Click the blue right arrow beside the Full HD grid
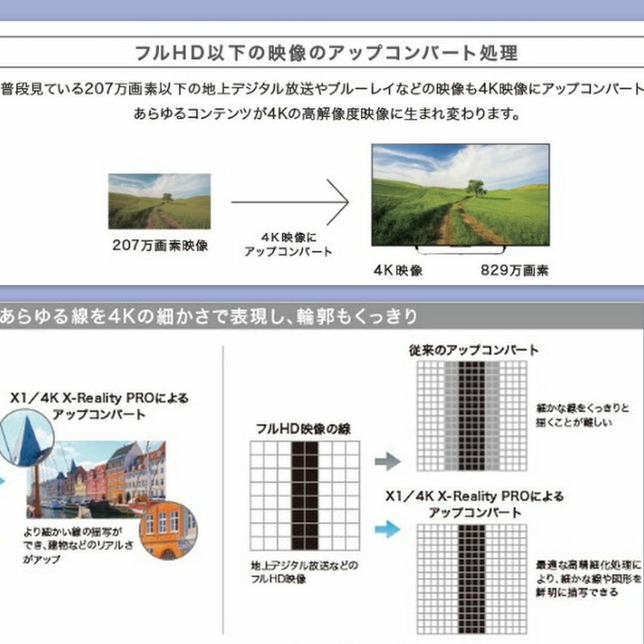Screen dimensions: 644x644 388,529
